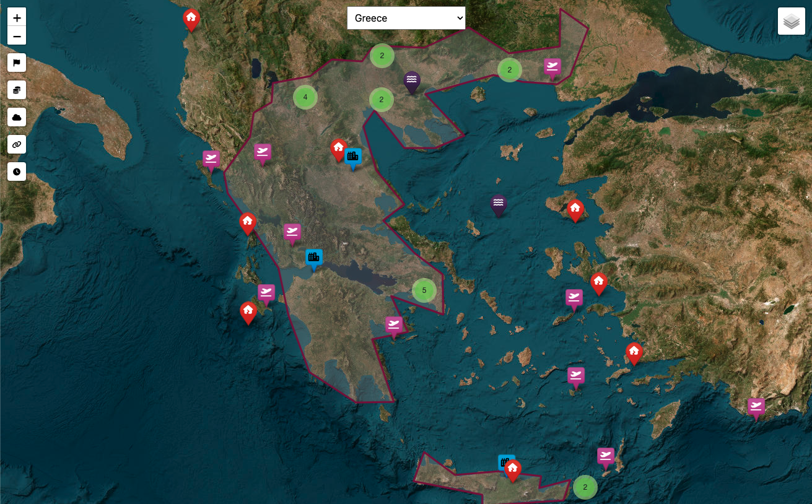Open the Greece country dropdown
The image size is (812, 504).
tap(406, 18)
